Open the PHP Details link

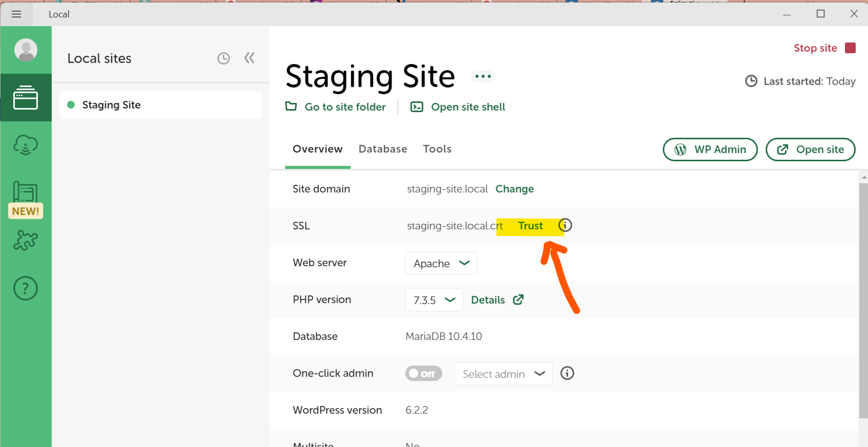tap(497, 300)
